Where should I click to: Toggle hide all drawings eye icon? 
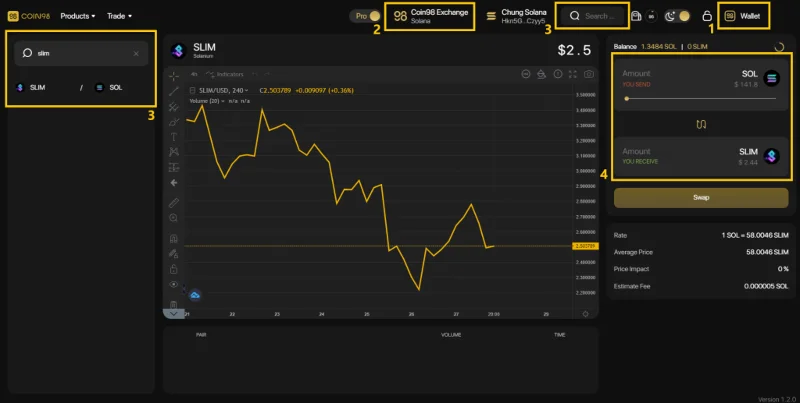tap(174, 284)
